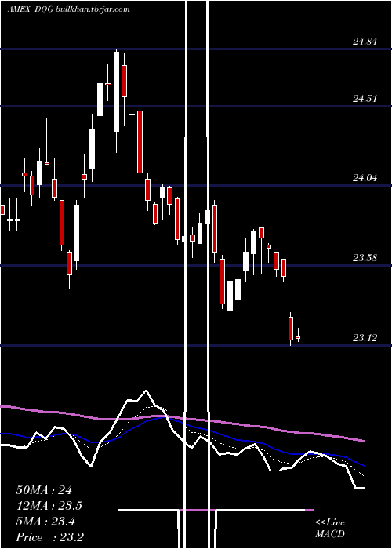Click the 5MA : 23.4 reading
The image size is (392, 549).
(45, 522)
